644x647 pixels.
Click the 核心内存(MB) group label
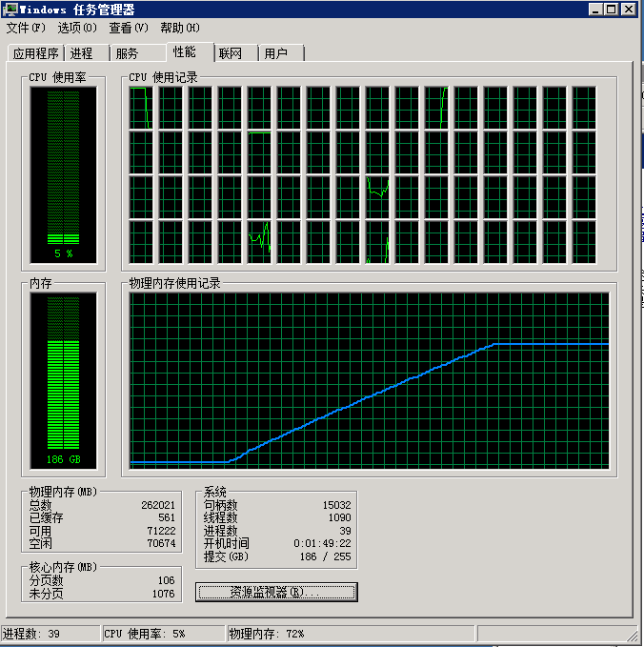click(x=63, y=567)
